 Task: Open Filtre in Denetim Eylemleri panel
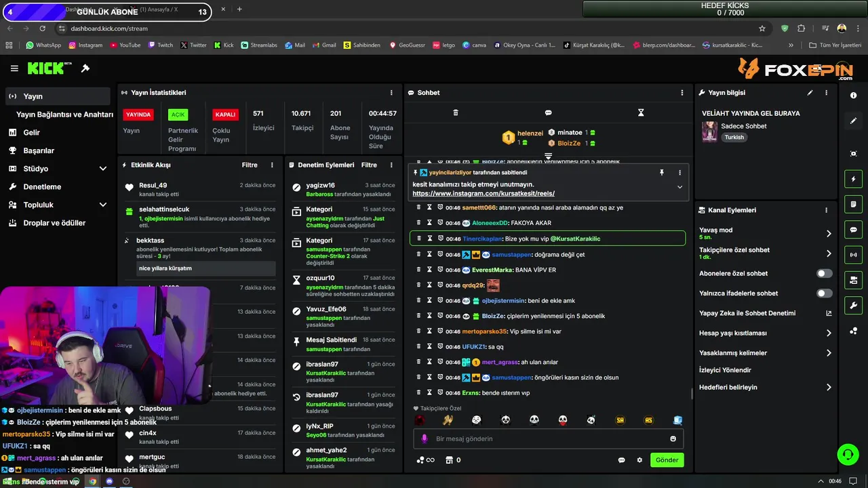[x=369, y=165]
